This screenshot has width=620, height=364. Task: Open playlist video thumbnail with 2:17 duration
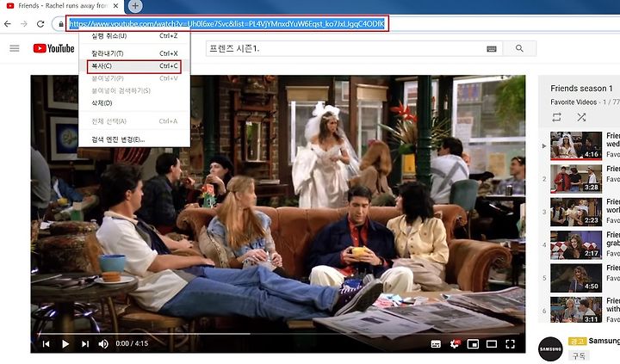click(576, 245)
